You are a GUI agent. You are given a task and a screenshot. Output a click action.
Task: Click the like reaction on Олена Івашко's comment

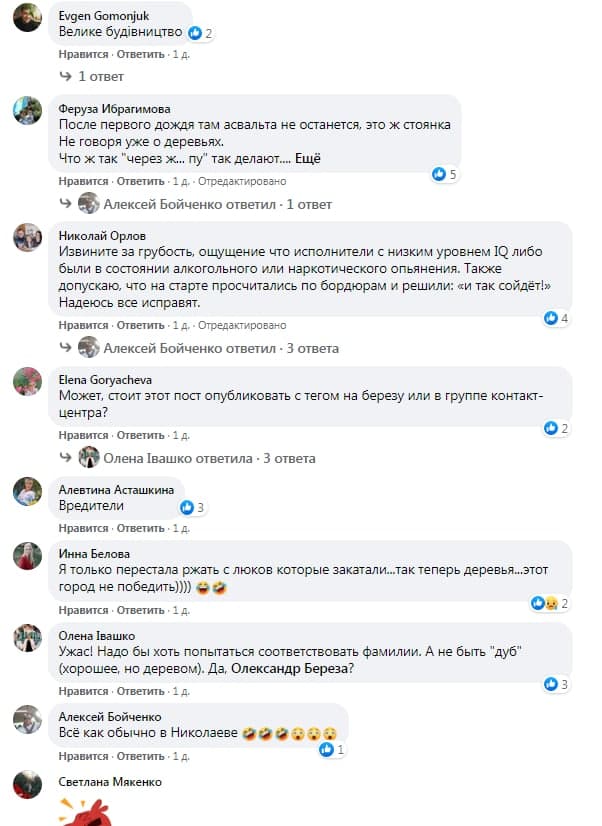556,684
